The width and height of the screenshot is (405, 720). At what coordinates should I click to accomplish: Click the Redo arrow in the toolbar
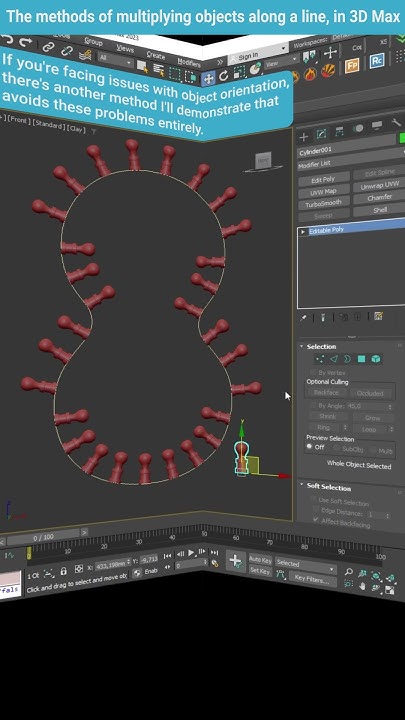pos(26,42)
